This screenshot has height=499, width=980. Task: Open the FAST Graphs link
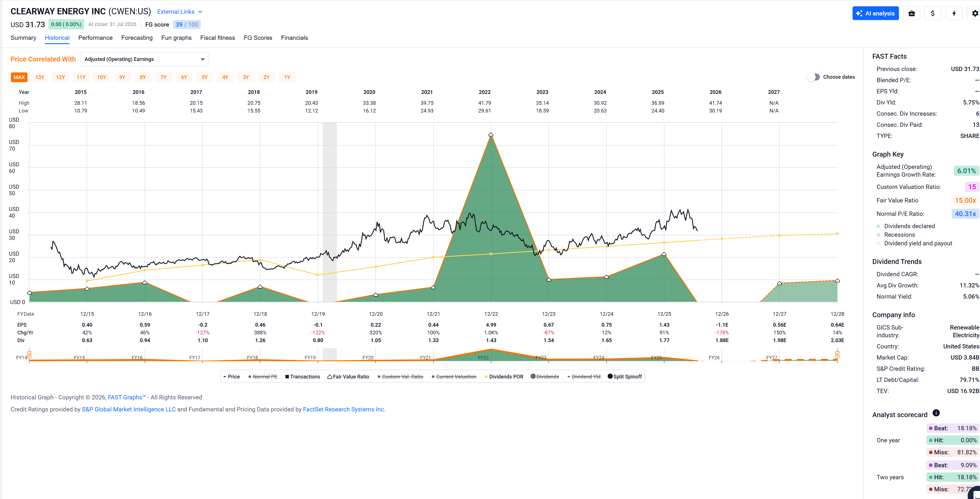(127, 397)
